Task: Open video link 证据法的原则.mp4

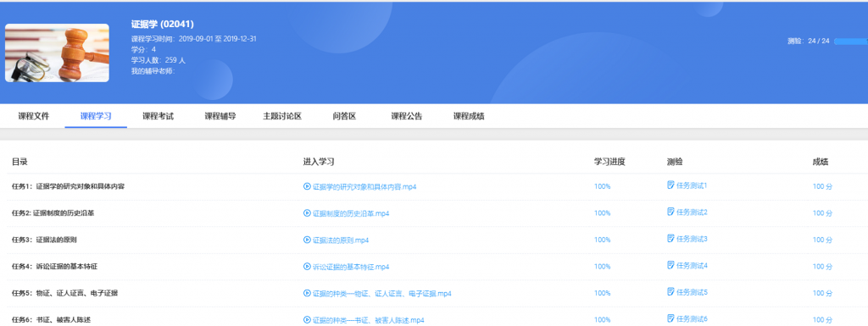Action: click(341, 240)
